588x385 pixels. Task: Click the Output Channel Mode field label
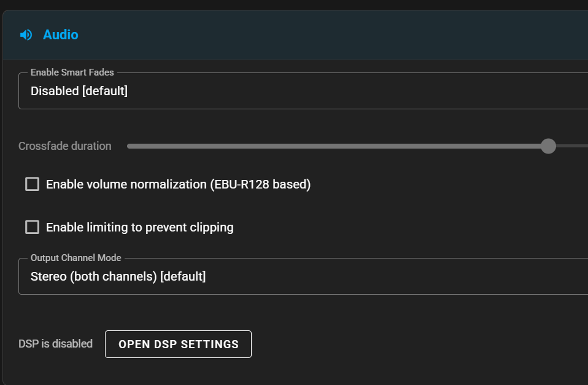pyautogui.click(x=75, y=258)
